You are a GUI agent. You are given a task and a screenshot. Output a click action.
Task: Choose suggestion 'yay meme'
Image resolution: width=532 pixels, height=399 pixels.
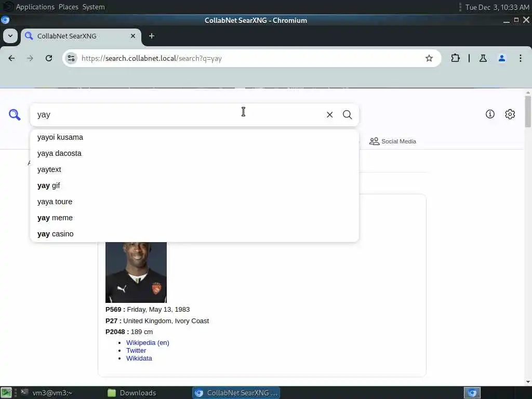[x=194, y=218]
